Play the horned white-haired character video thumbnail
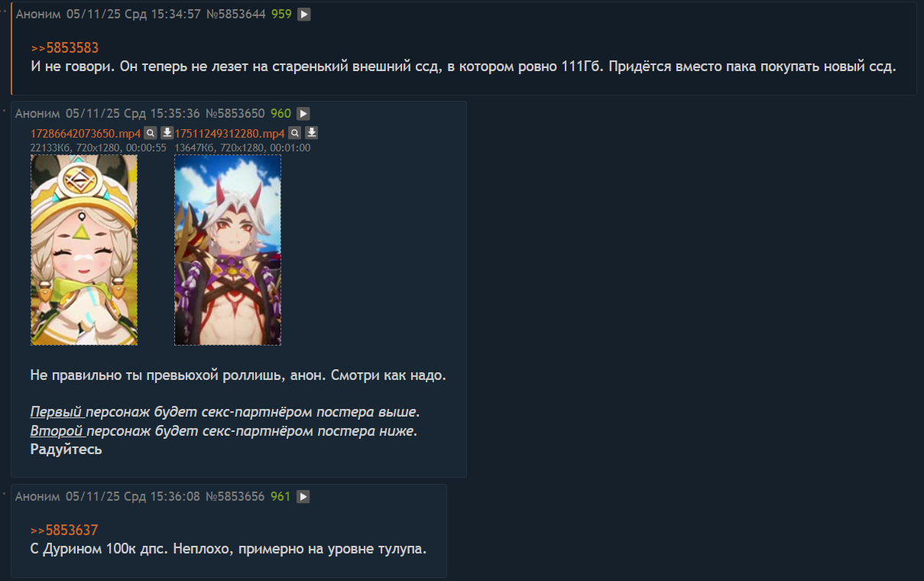This screenshot has height=581, width=924. click(228, 250)
